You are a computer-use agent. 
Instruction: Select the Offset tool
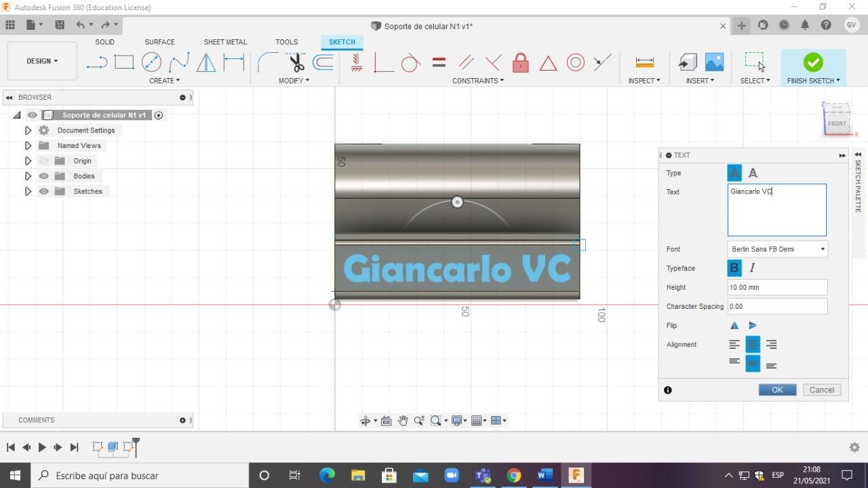[323, 62]
